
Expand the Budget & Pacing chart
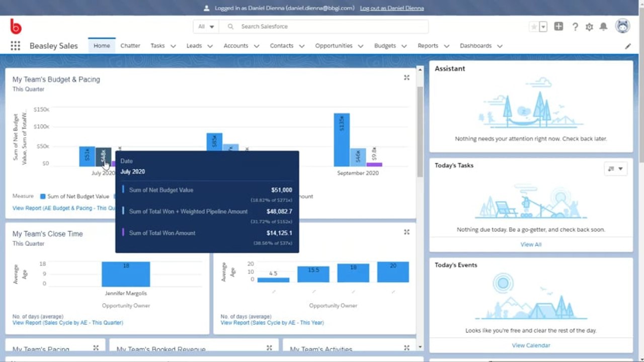407,77
